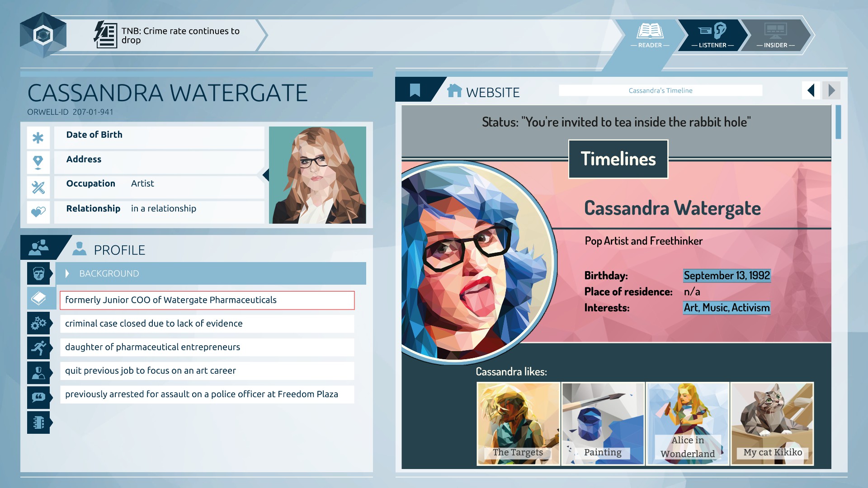
Task: Select the Date of Birth field
Action: click(x=159, y=137)
